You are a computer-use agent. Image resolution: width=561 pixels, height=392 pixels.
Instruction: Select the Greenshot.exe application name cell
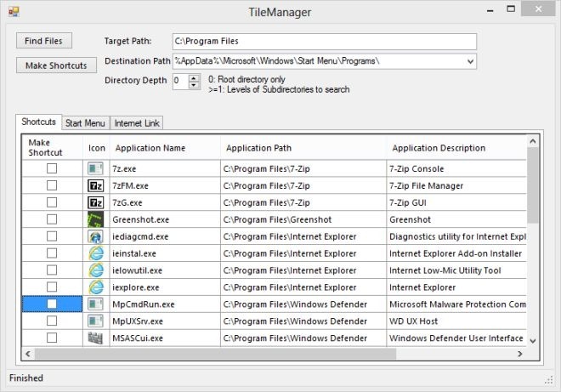coord(165,219)
